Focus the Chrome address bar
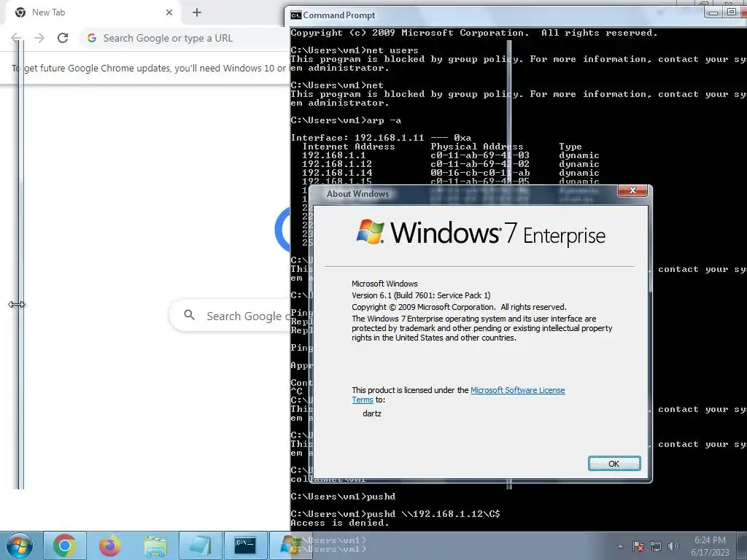The image size is (747, 560). click(x=183, y=38)
